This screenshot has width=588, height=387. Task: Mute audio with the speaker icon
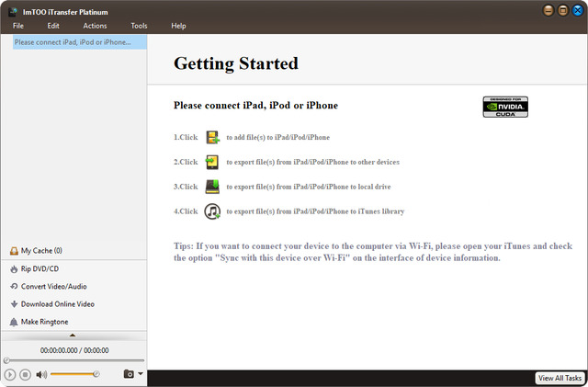click(41, 374)
